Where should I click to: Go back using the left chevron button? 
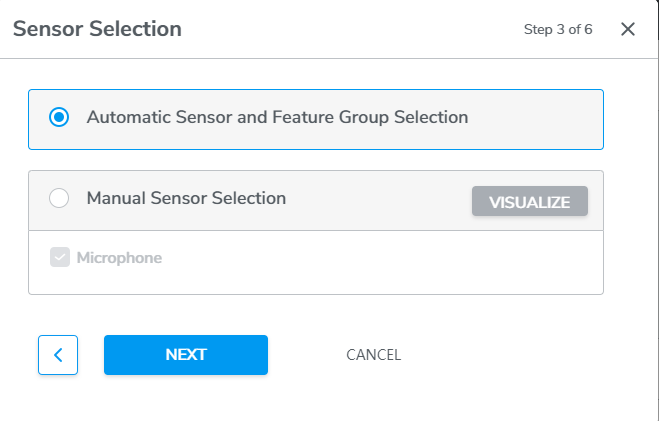[x=58, y=355]
